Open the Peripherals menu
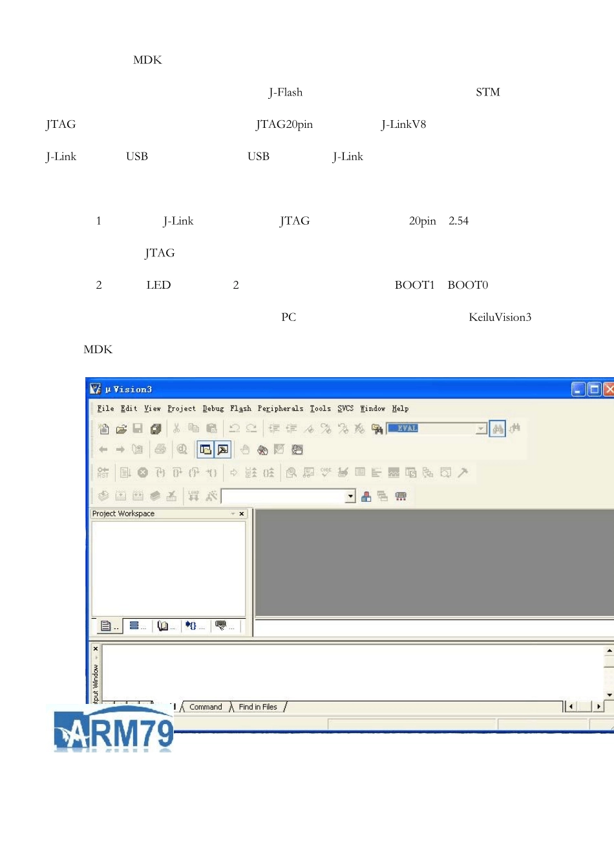The height and width of the screenshot is (868, 614). 280,409
